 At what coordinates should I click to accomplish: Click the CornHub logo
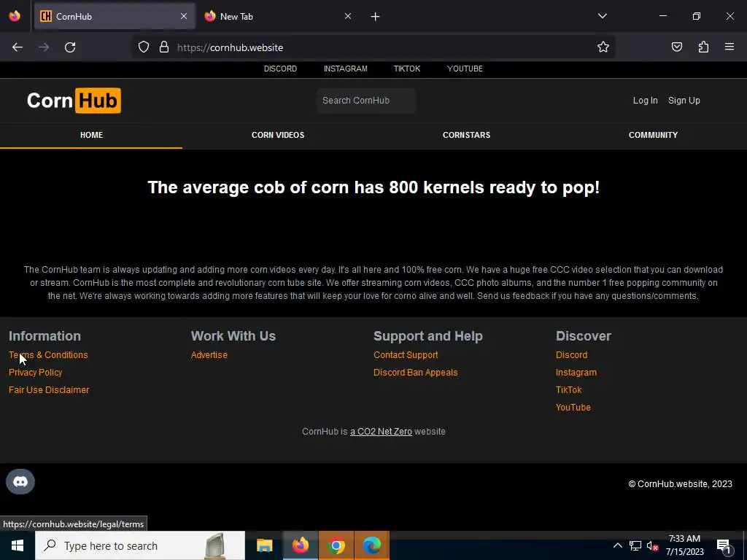[x=74, y=101]
